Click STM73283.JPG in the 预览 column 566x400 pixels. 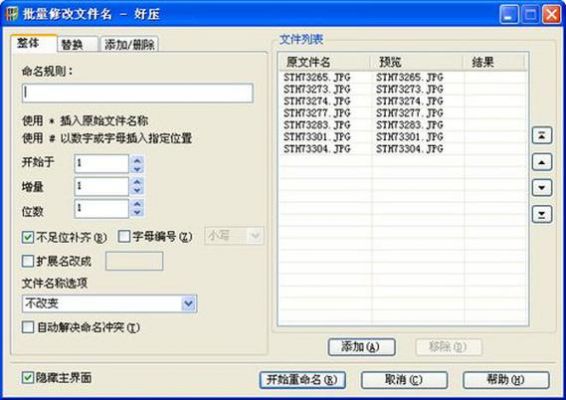410,125
